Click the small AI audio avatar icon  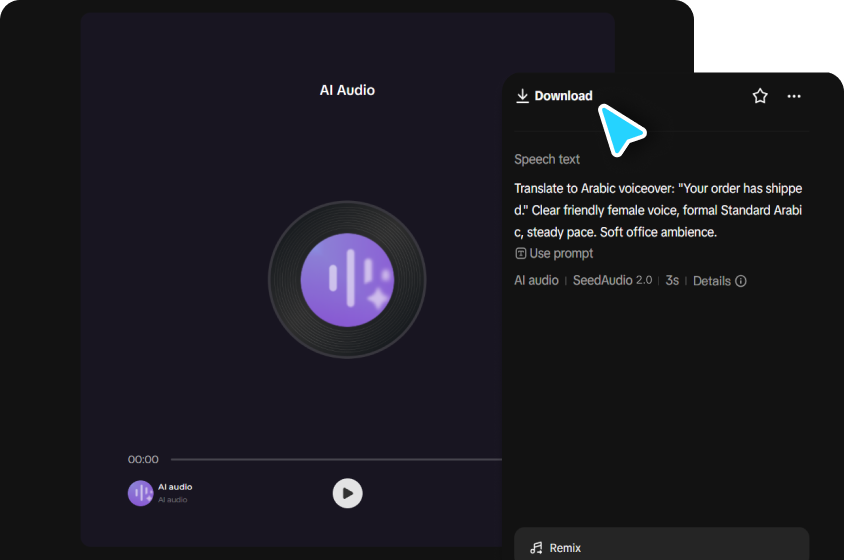140,493
